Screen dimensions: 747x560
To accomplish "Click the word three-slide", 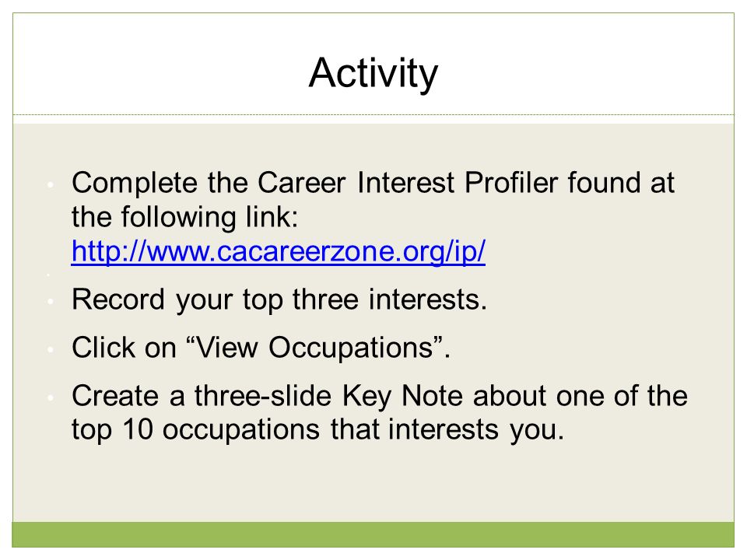I will [263, 396].
